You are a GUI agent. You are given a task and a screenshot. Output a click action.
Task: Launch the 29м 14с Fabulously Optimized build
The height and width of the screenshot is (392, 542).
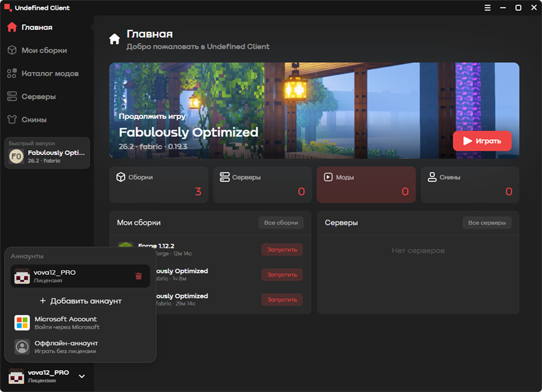tap(282, 300)
